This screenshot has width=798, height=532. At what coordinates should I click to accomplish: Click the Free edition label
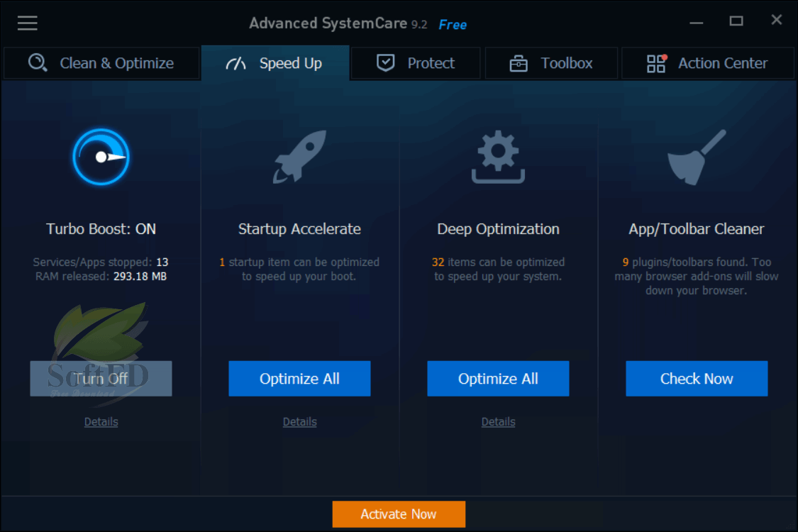click(x=453, y=24)
